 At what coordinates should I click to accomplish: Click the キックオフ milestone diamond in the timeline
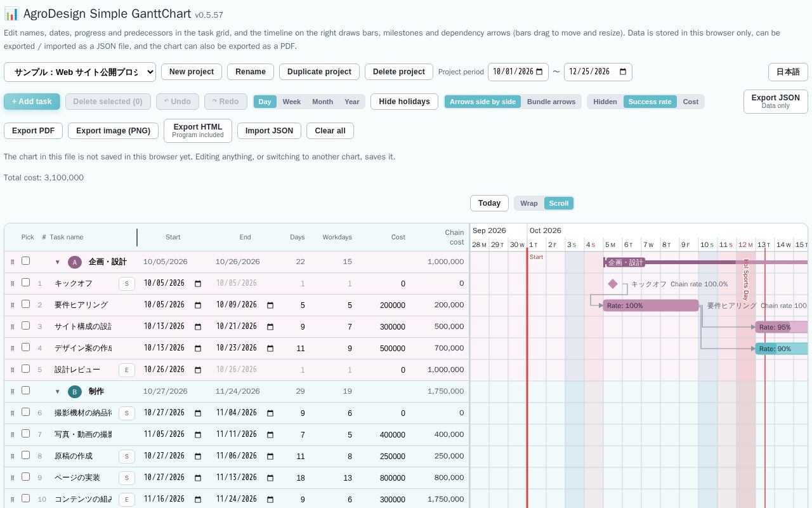612,284
